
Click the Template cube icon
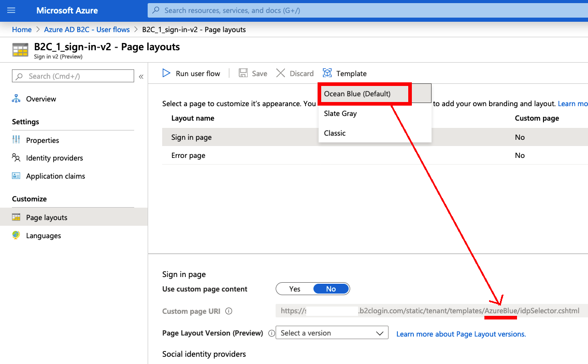tap(327, 73)
